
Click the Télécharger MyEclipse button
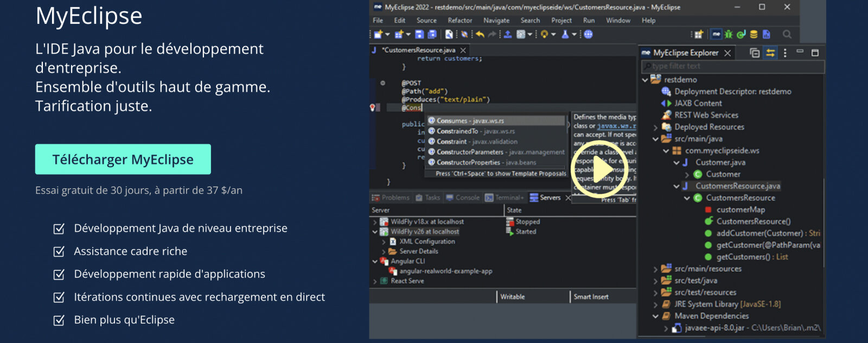point(123,159)
